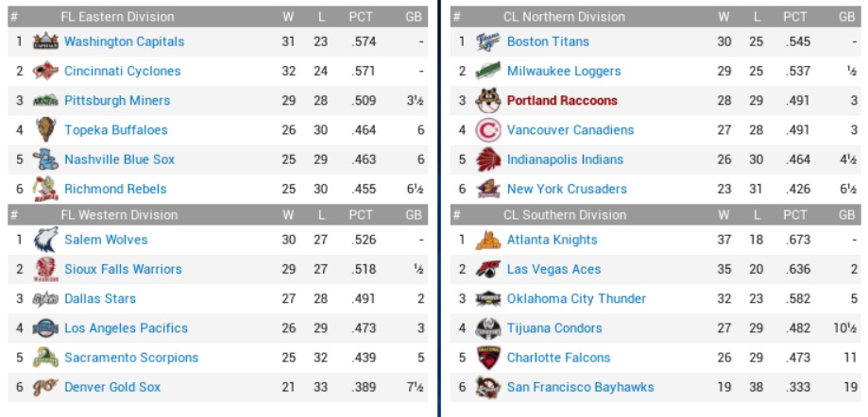Open the Sioux Falls Warriors link
This screenshot has width=868, height=417.
coord(123,269)
